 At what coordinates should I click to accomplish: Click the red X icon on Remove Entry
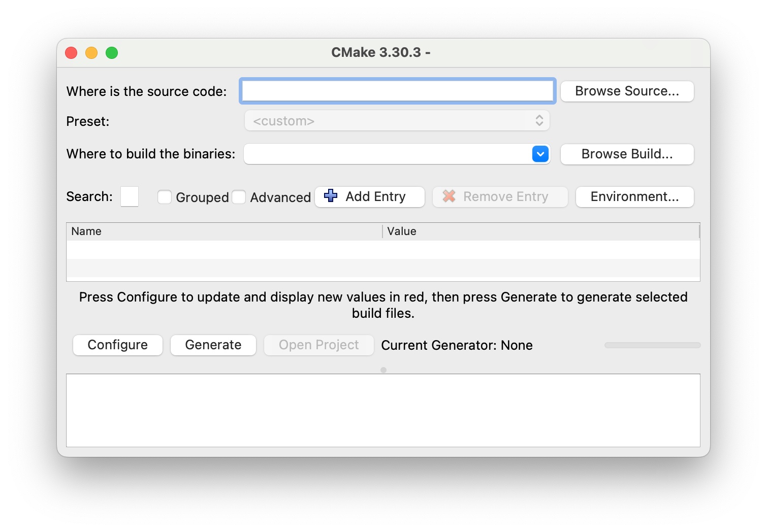(x=449, y=196)
